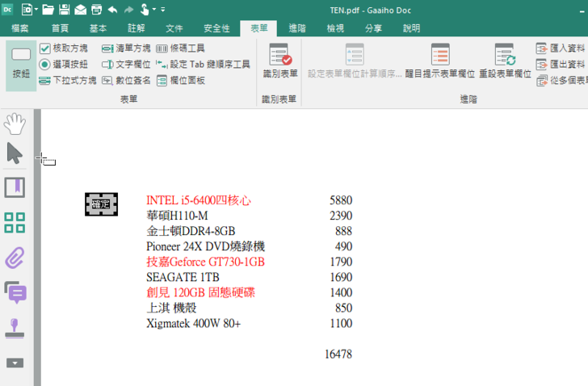588x386 pixels.
Task: Click the price value 5880
Action: coord(341,200)
